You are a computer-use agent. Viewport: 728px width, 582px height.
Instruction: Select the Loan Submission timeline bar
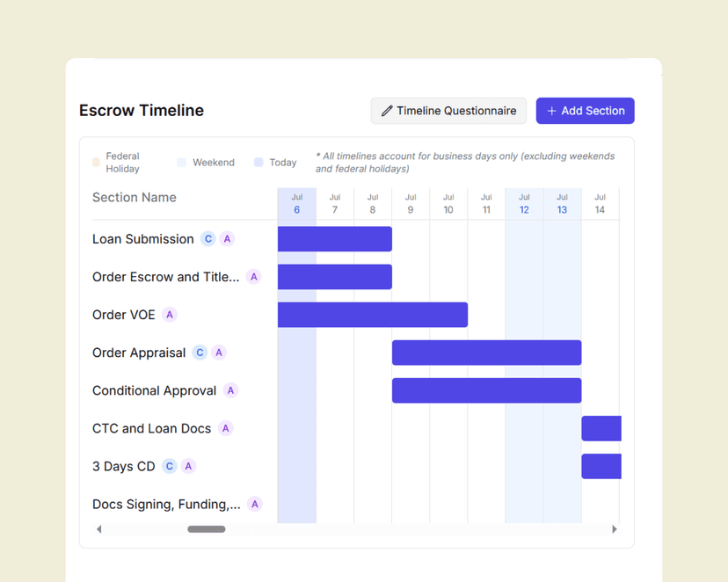click(335, 239)
